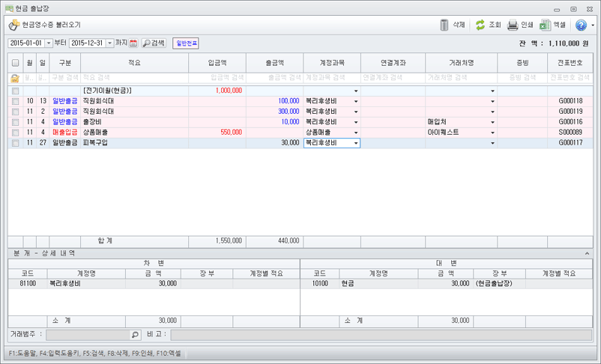Click the 인쇄 label in toolbar
This screenshot has height=364, width=601.
click(x=527, y=25)
